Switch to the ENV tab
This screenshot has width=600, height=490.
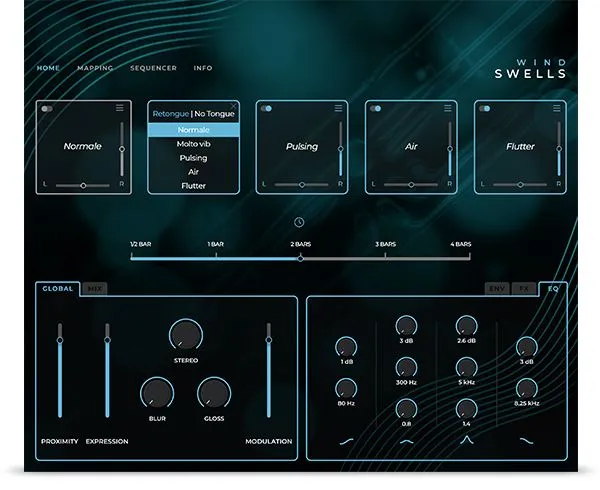tap(497, 288)
